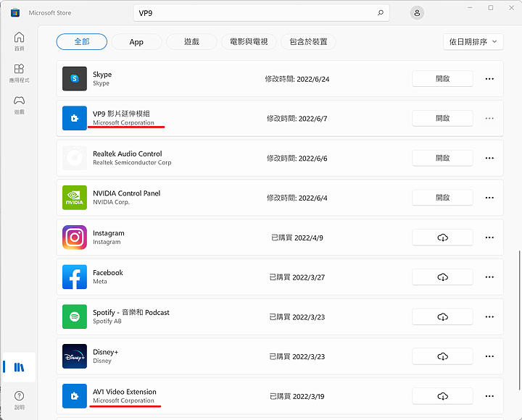Download Instagram via cloud icon
Screen dimensions: 522x420
442,238
